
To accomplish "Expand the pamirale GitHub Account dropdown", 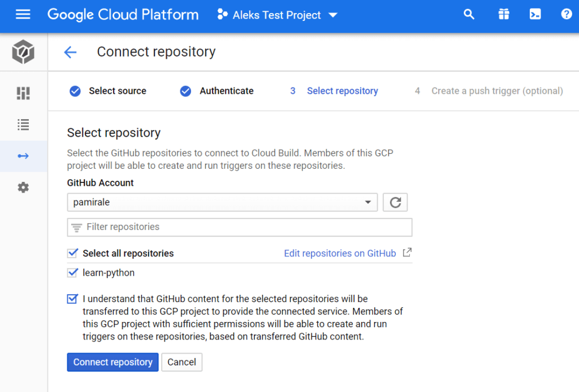I will 222,202.
